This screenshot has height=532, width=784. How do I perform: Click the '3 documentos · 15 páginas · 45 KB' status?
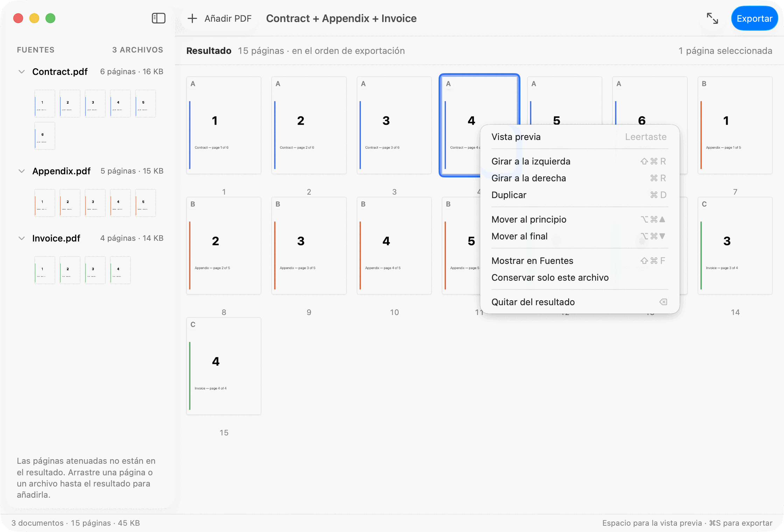[76, 523]
